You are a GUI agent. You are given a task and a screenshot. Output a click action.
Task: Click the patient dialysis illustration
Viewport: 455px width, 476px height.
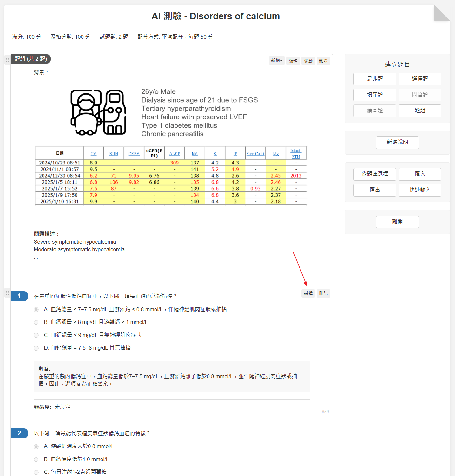(98, 112)
